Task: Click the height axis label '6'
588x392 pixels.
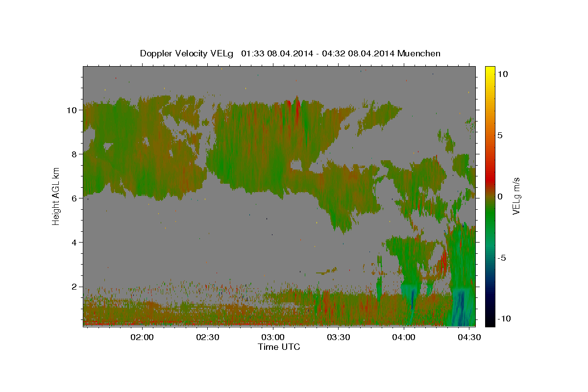Action: point(74,198)
